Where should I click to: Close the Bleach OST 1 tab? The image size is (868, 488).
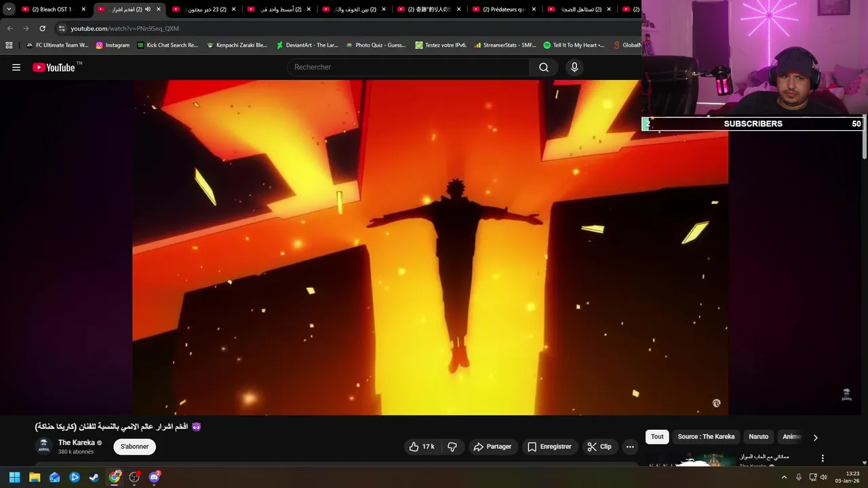coord(83,9)
